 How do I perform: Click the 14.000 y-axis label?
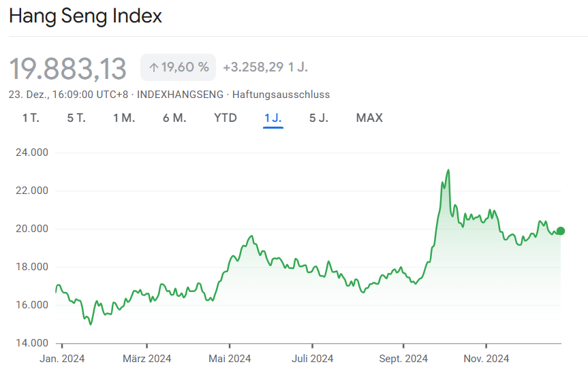coord(32,343)
